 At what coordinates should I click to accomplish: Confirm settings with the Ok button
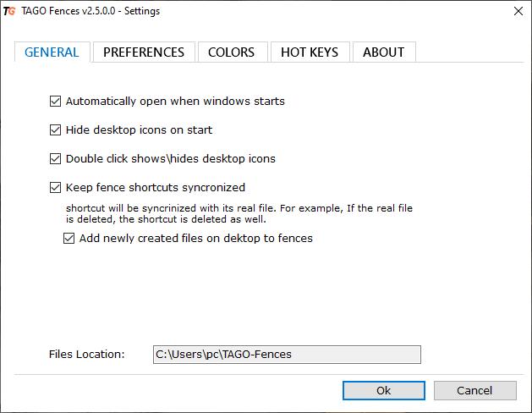(384, 391)
